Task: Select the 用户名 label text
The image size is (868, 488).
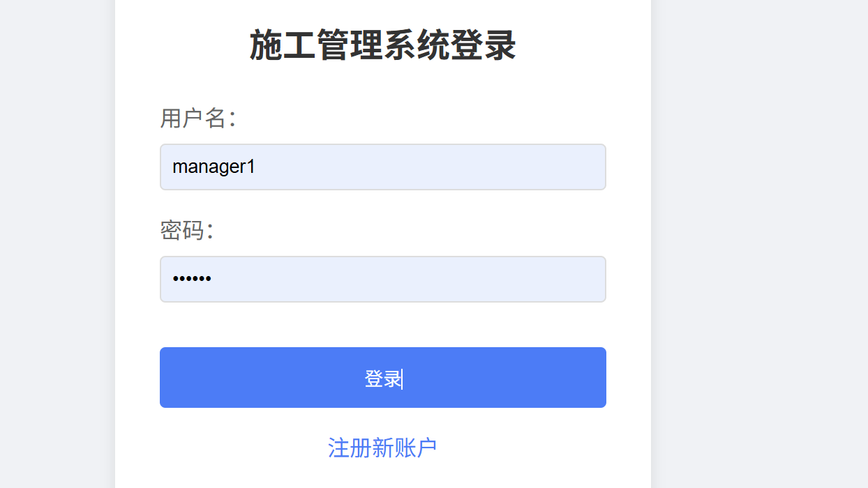Action: click(198, 118)
